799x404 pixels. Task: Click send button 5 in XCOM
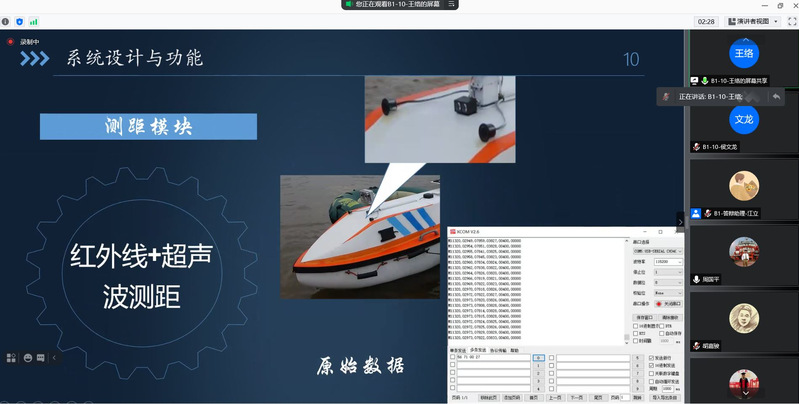coord(637,358)
